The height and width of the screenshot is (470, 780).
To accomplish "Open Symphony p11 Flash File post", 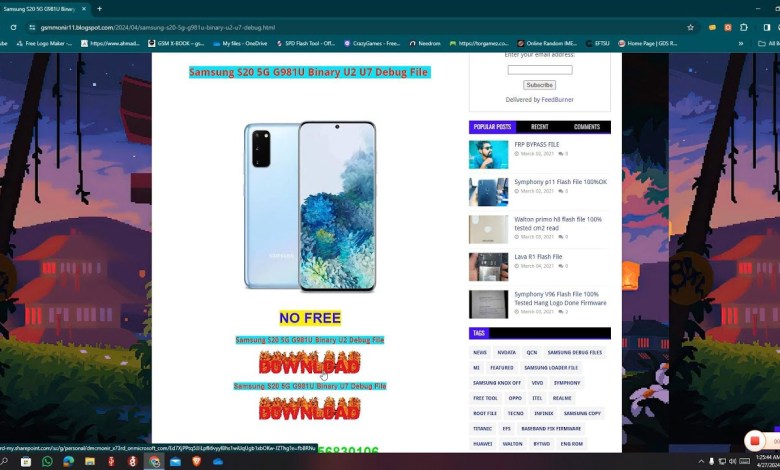I will click(x=561, y=182).
